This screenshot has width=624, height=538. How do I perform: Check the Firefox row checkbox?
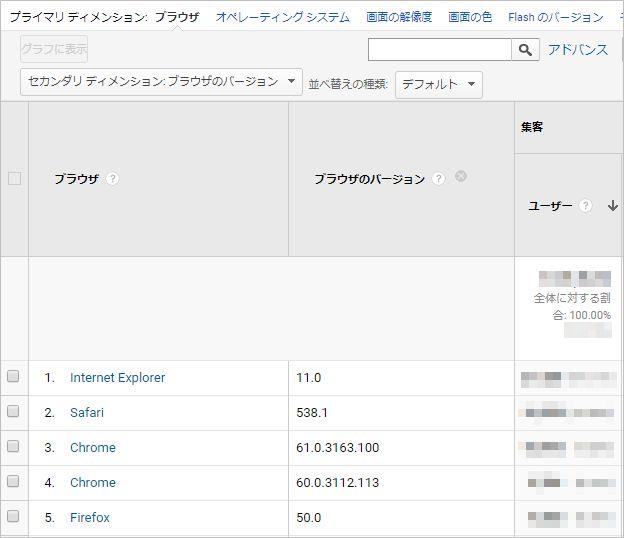13,516
